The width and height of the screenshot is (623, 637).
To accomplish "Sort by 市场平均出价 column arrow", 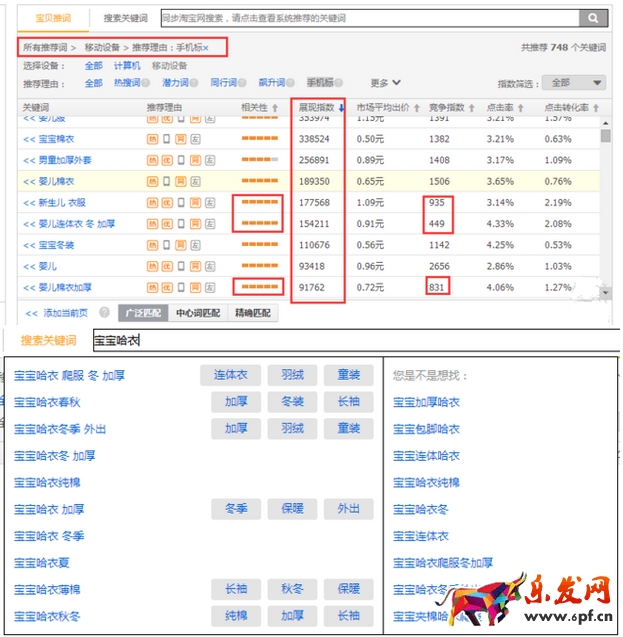I will pyautogui.click(x=417, y=108).
